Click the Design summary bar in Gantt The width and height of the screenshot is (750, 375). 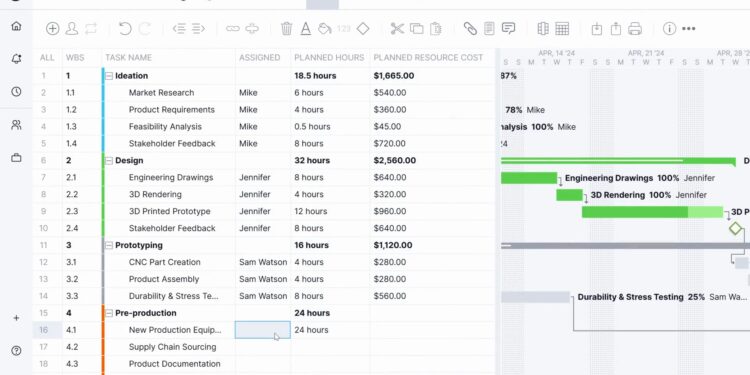click(x=618, y=161)
